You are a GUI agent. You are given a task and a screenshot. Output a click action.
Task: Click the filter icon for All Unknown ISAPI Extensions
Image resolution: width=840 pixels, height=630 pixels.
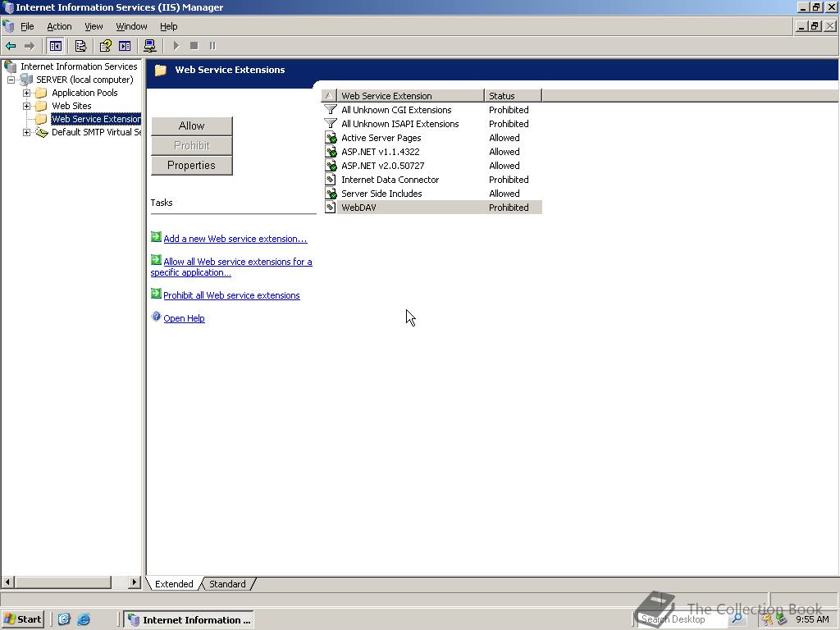[331, 124]
